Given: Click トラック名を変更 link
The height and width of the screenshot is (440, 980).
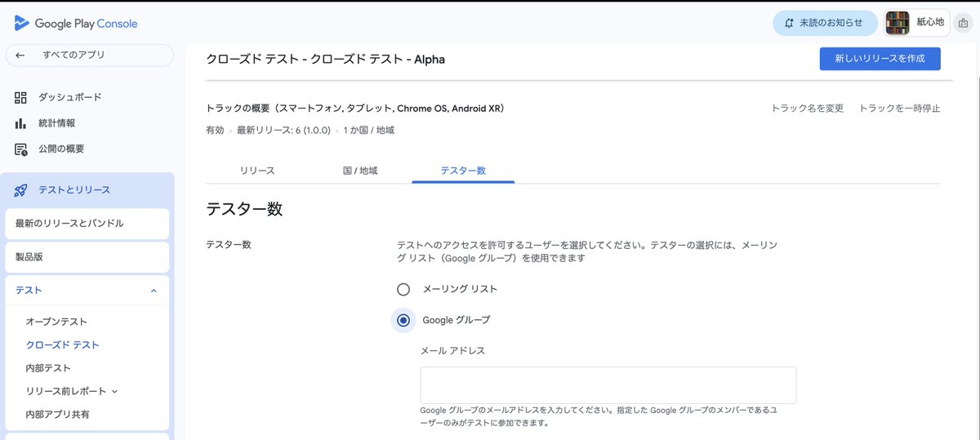Looking at the screenshot, I should [x=808, y=108].
